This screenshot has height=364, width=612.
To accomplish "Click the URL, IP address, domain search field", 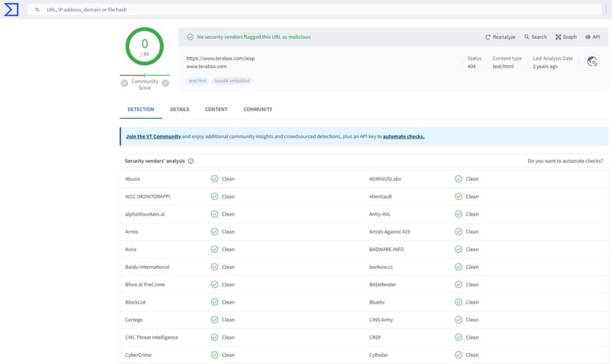I will click(314, 10).
